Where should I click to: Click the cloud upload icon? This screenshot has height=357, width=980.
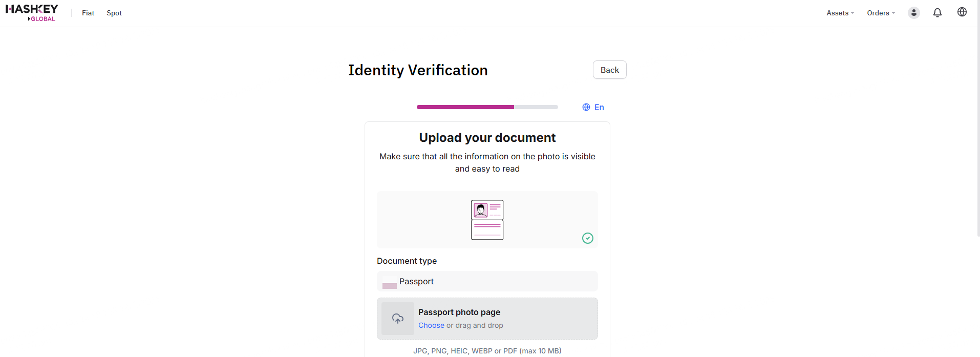click(x=398, y=319)
